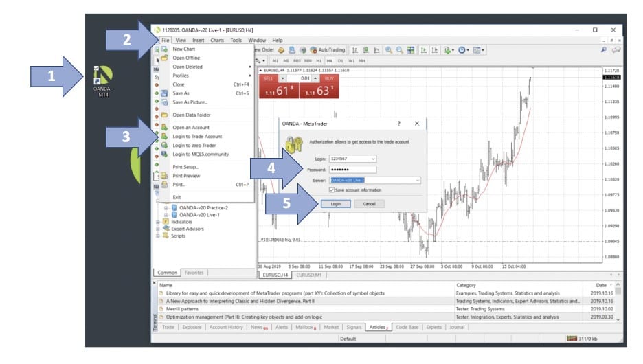This screenshot has height=364, width=643.
Task: Click the zoom out magnifier icon
Action: tap(399, 50)
